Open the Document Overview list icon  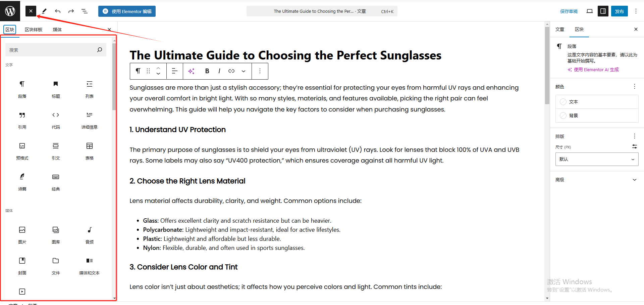click(85, 11)
